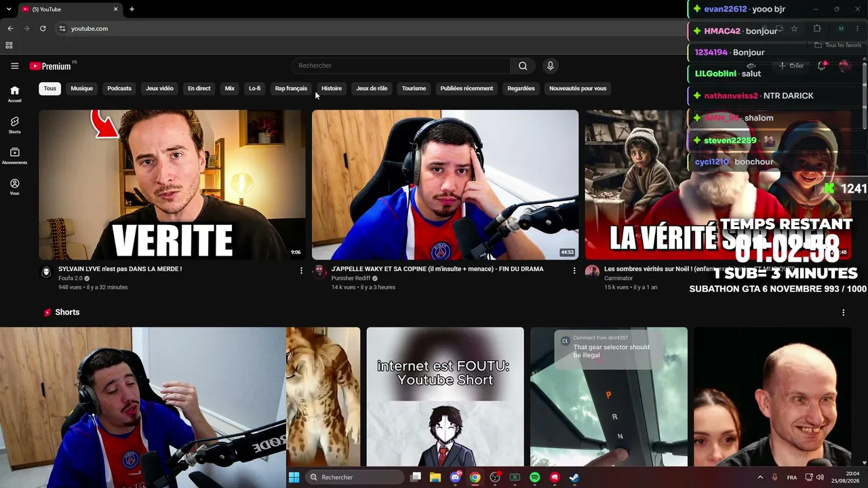Select the Histoire filter chip
This screenshot has height=488, width=868.
coord(332,88)
